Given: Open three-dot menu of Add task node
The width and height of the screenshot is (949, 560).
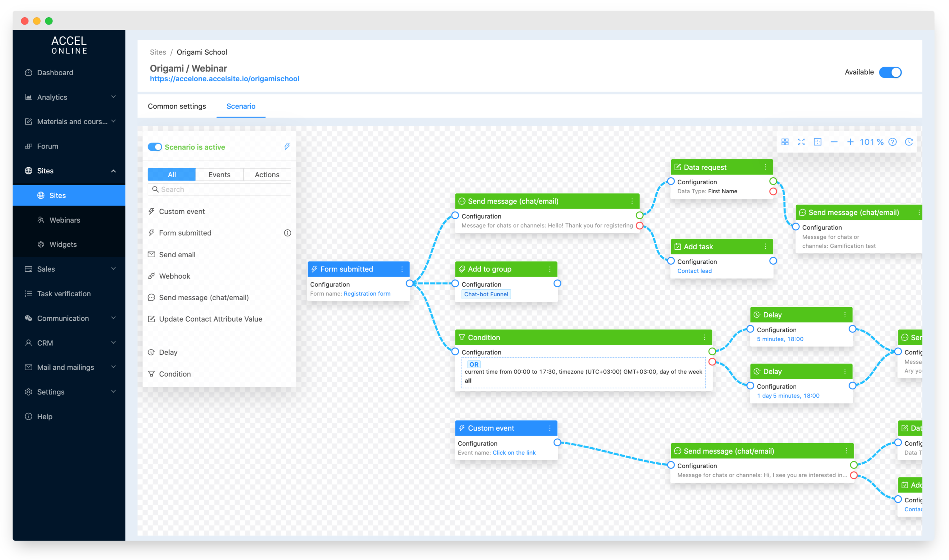Looking at the screenshot, I should 766,247.
